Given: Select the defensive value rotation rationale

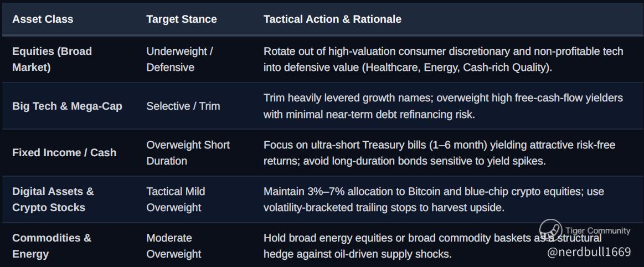Looking at the screenshot, I should click(x=443, y=59).
